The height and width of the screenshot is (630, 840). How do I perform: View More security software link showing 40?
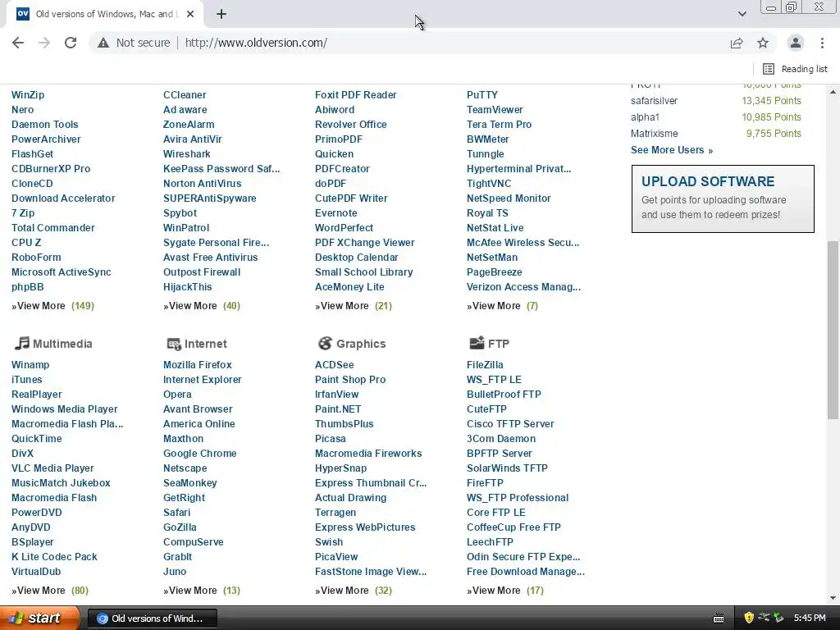click(x=202, y=306)
